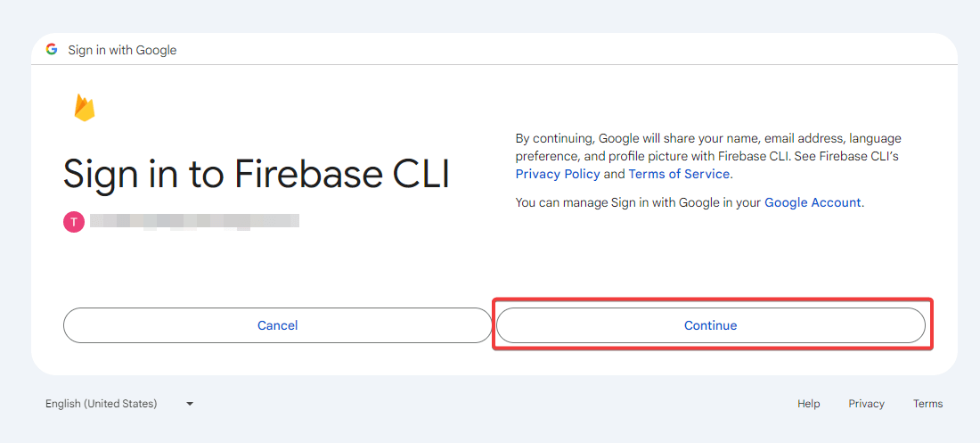This screenshot has width=980, height=443.
Task: Click the Google G logo in the header
Action: coord(52,49)
